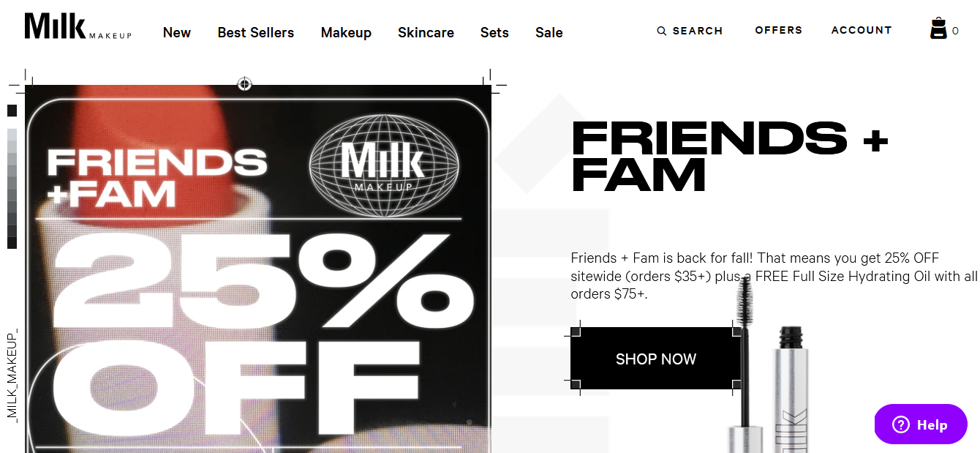Click the cart item count number
The height and width of the screenshot is (453, 980).
(x=955, y=31)
